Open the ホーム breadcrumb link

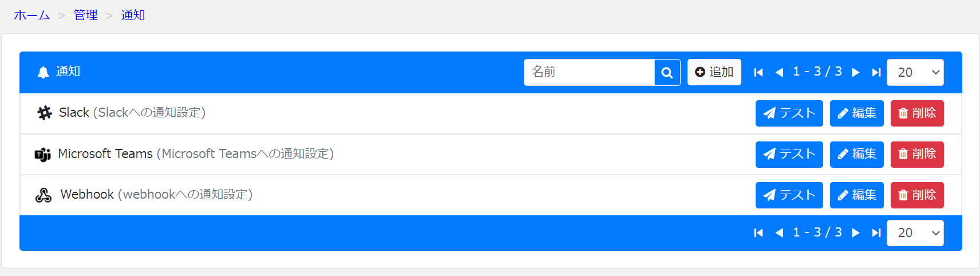32,15
